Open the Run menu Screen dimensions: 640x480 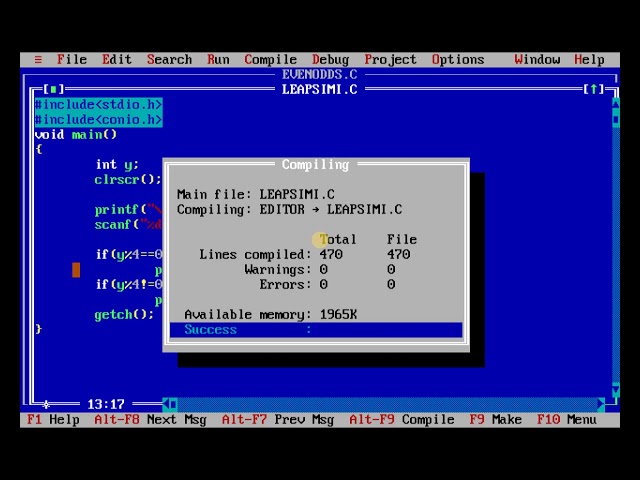click(x=218, y=60)
